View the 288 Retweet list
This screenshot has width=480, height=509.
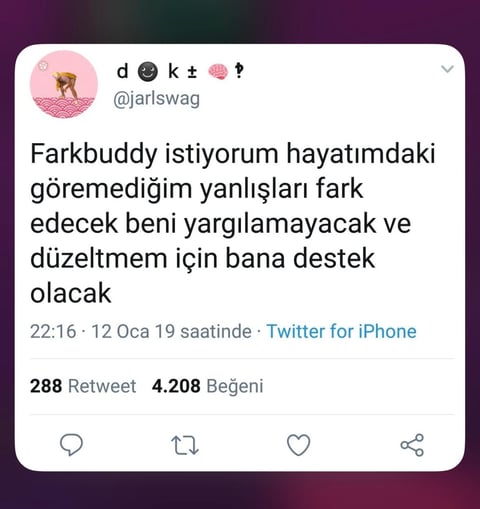(83, 386)
